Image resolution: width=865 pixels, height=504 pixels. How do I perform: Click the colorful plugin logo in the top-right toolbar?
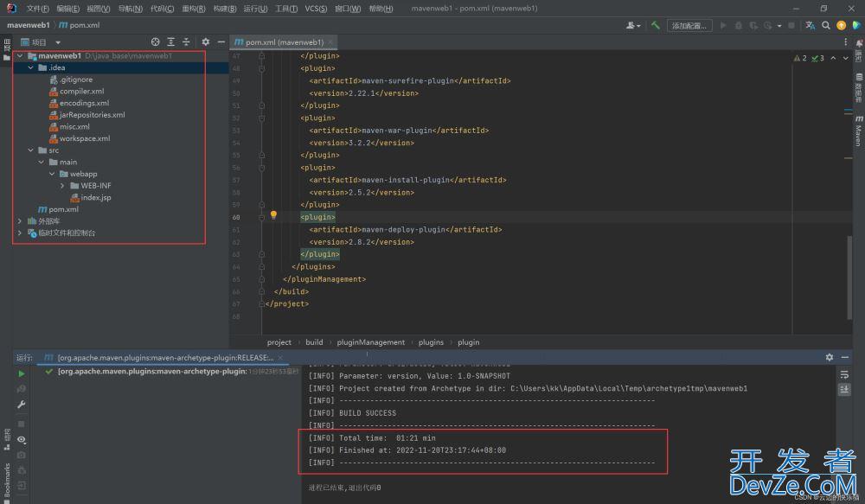pos(856,25)
